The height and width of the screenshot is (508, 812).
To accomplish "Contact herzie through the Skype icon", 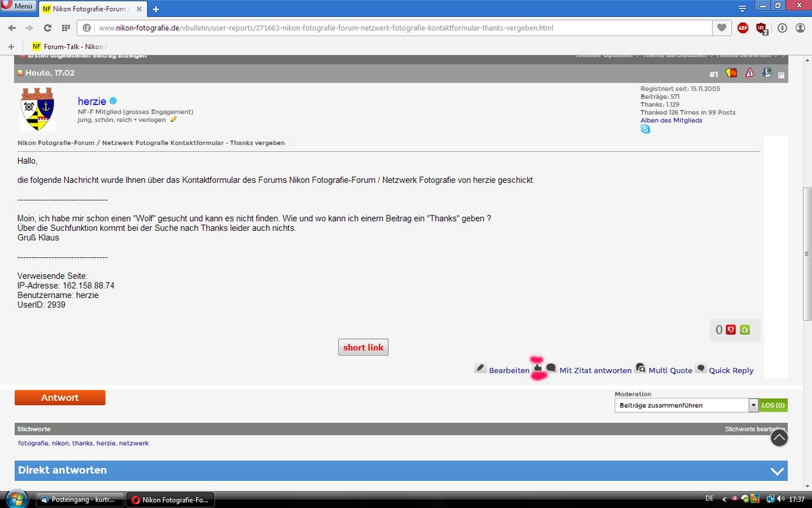I will coord(646,129).
